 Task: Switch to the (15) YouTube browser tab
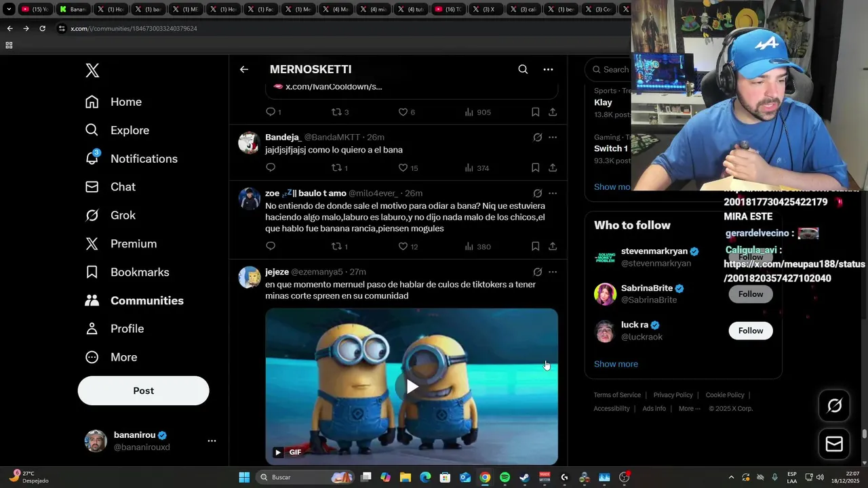[35, 9]
